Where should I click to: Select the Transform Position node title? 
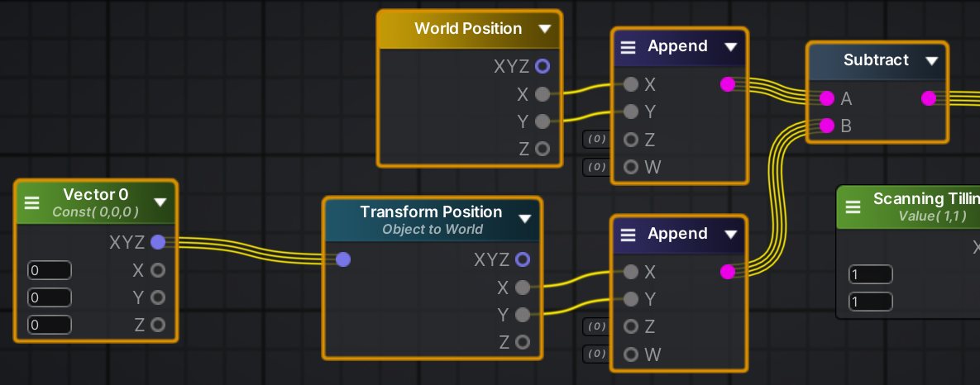pos(431,212)
